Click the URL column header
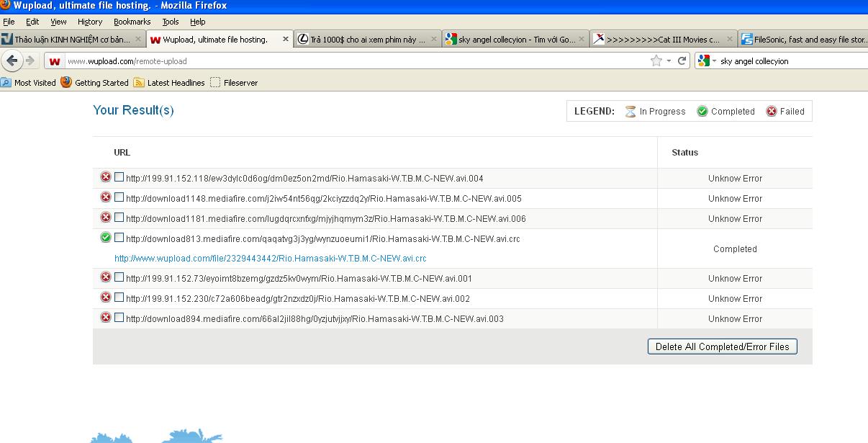 (x=122, y=153)
